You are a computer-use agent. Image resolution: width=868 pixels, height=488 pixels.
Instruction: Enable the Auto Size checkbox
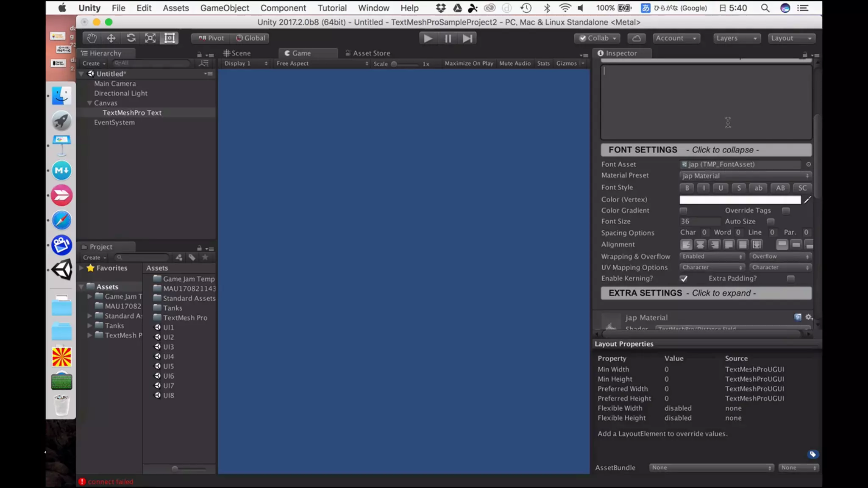(771, 222)
